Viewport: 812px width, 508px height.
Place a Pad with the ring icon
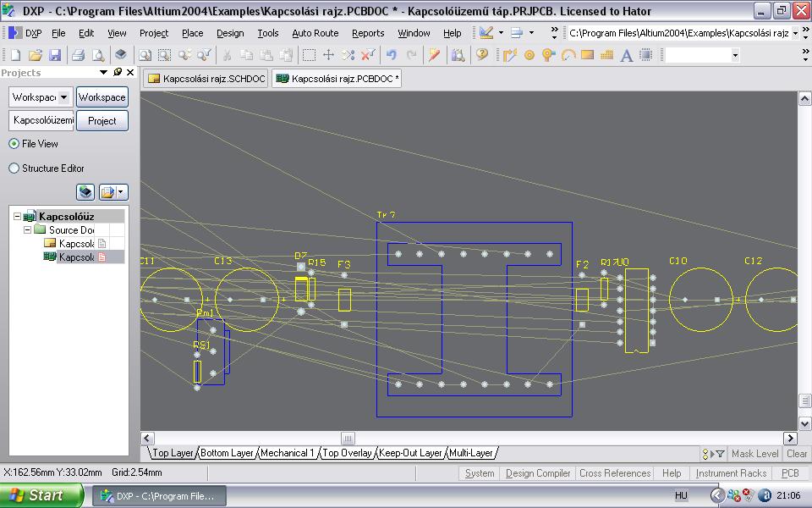pyautogui.click(x=529, y=54)
